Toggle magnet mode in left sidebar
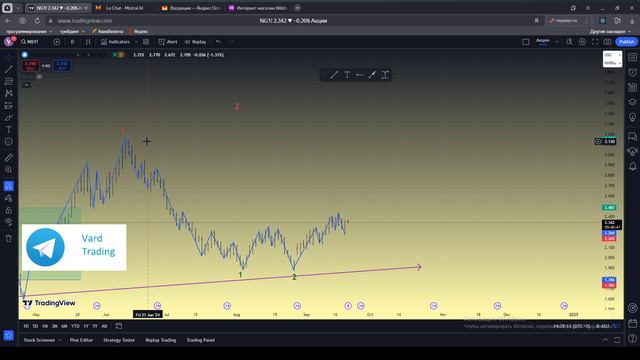The height and width of the screenshot is (360, 640). point(9,186)
